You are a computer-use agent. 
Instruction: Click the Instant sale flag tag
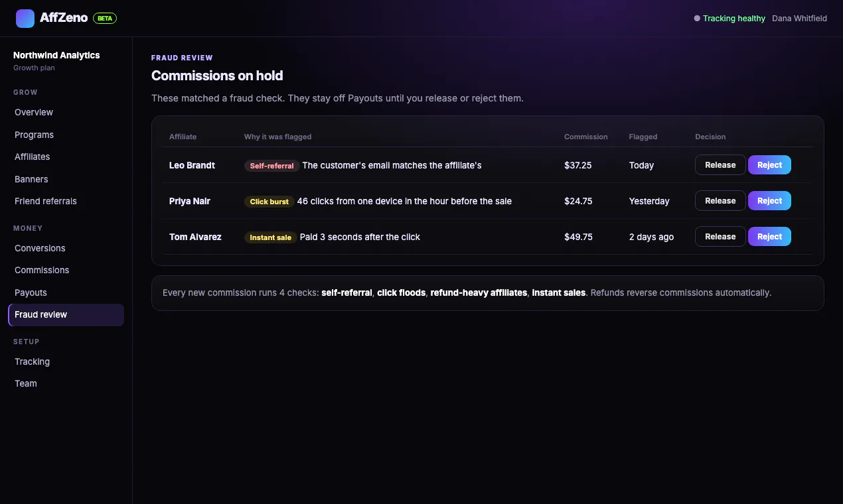point(271,237)
